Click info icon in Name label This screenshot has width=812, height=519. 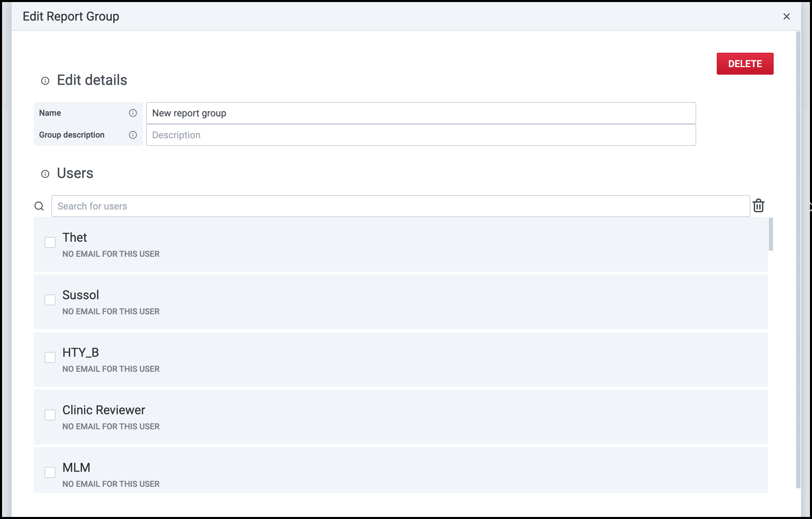(133, 113)
